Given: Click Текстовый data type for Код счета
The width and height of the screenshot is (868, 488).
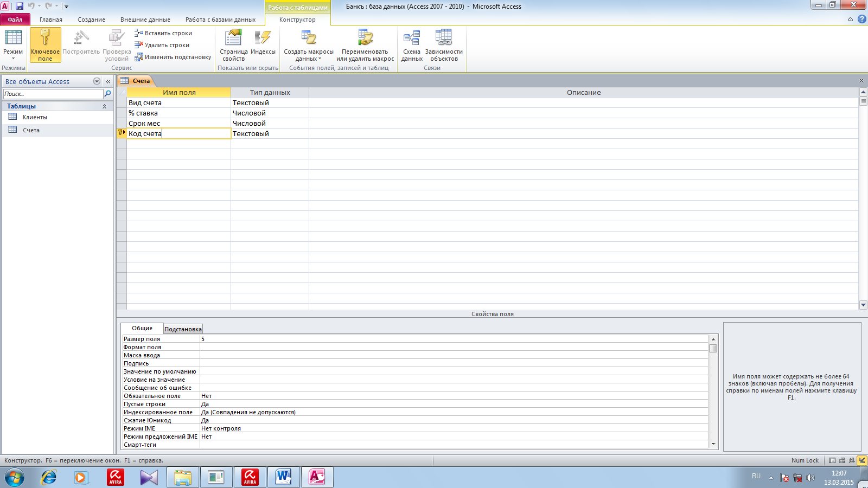Looking at the screenshot, I should tap(270, 133).
